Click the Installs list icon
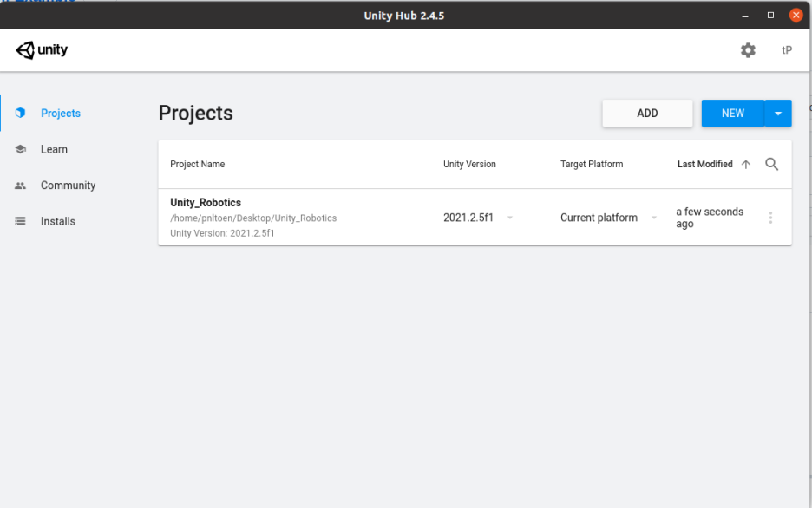 (20, 221)
